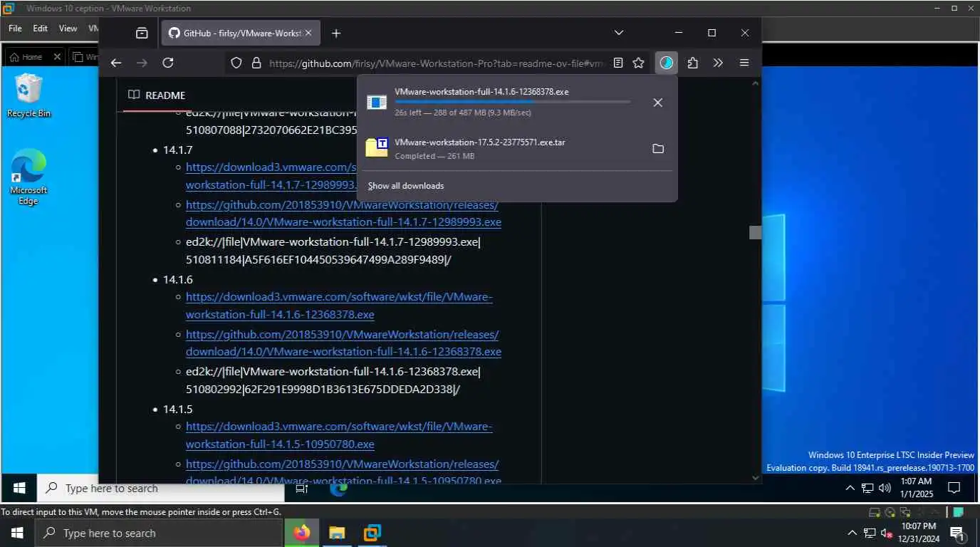Reload the GitHub page

pyautogui.click(x=168, y=63)
